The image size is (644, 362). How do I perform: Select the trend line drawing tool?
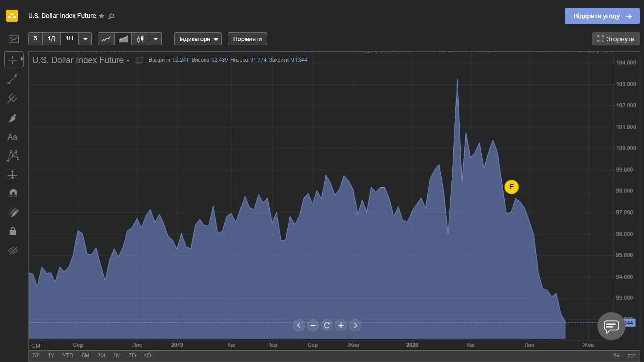tap(12, 79)
